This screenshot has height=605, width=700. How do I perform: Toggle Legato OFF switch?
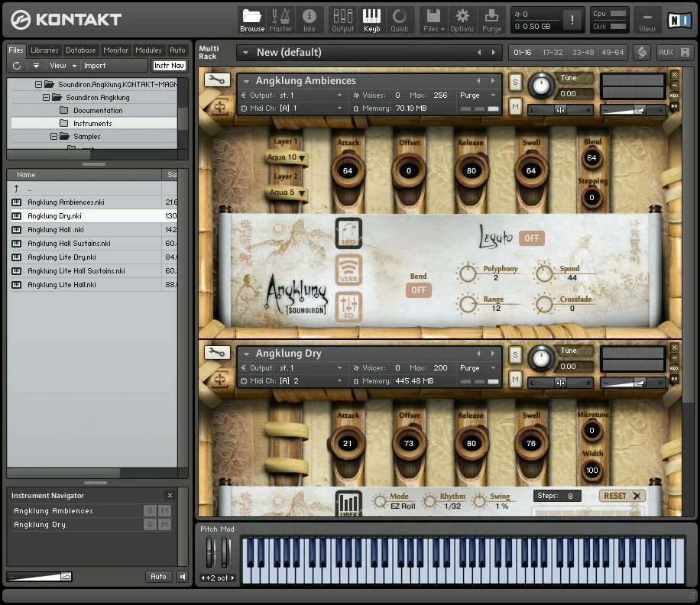tap(531, 238)
